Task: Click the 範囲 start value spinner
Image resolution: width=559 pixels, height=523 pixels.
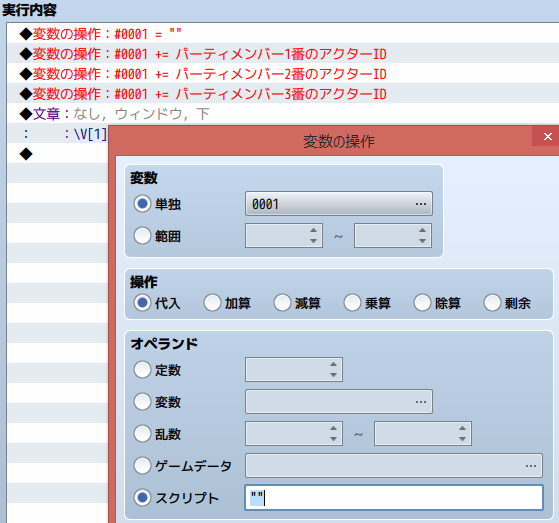Action: pyautogui.click(x=284, y=235)
